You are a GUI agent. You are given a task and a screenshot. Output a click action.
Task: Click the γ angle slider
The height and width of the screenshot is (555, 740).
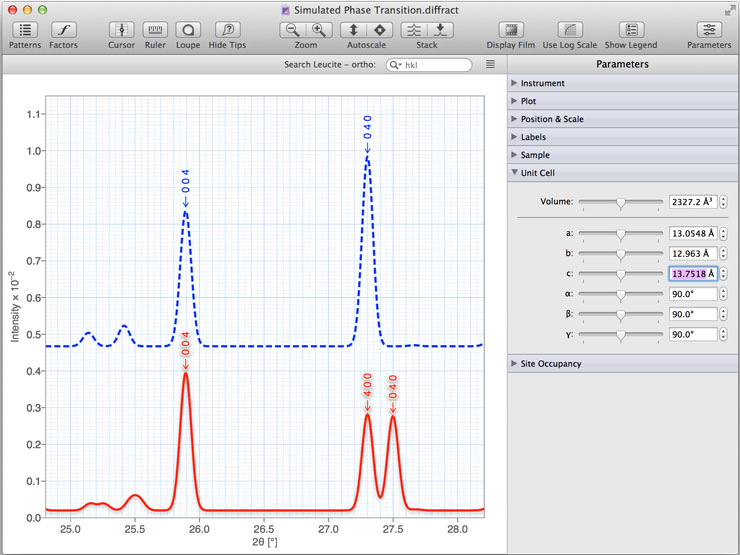coord(621,335)
